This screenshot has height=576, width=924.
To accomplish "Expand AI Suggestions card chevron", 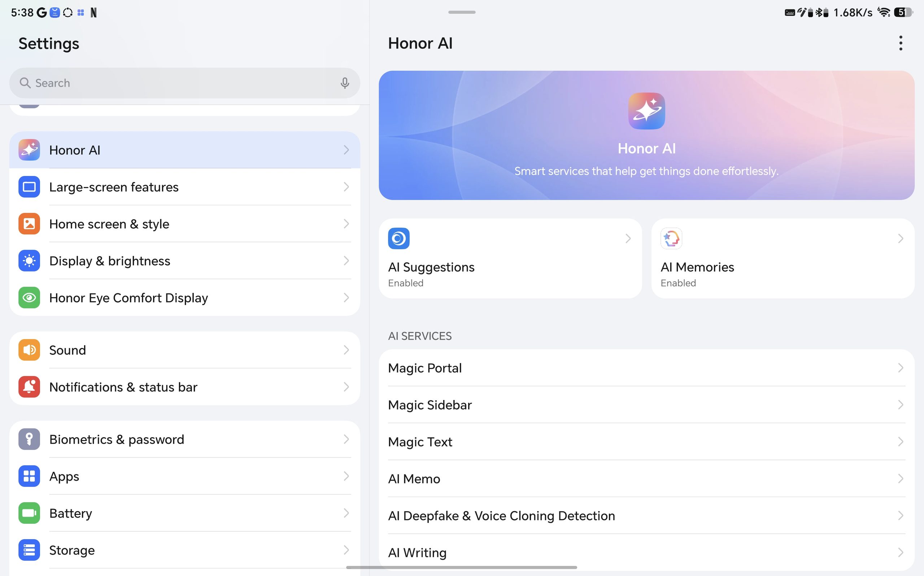I will coord(628,238).
